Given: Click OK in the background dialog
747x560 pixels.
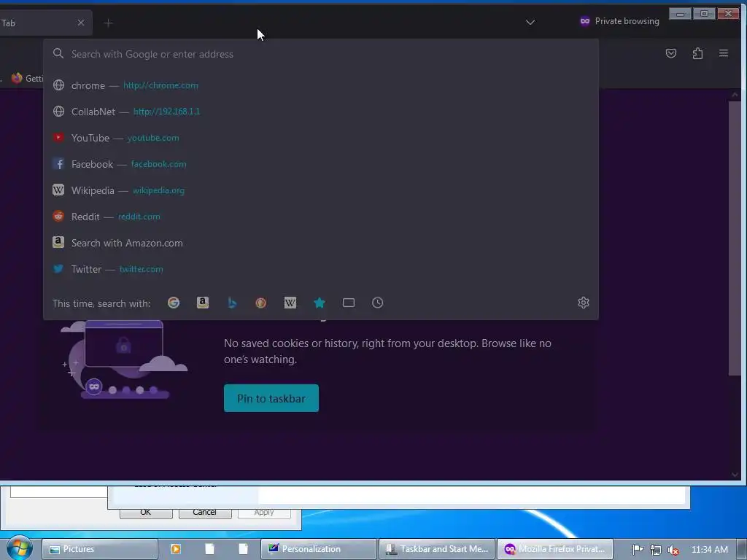Looking at the screenshot, I should pyautogui.click(x=146, y=513).
